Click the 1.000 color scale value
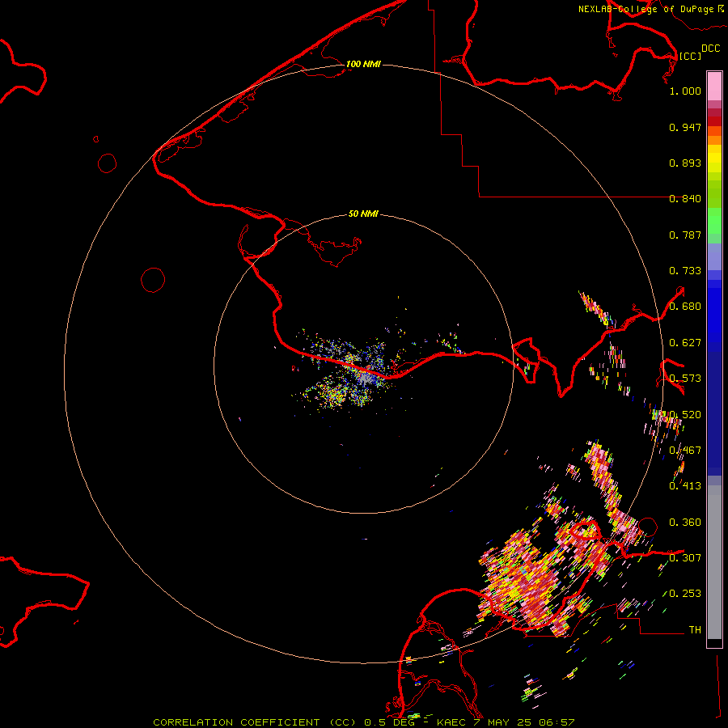 pos(685,91)
